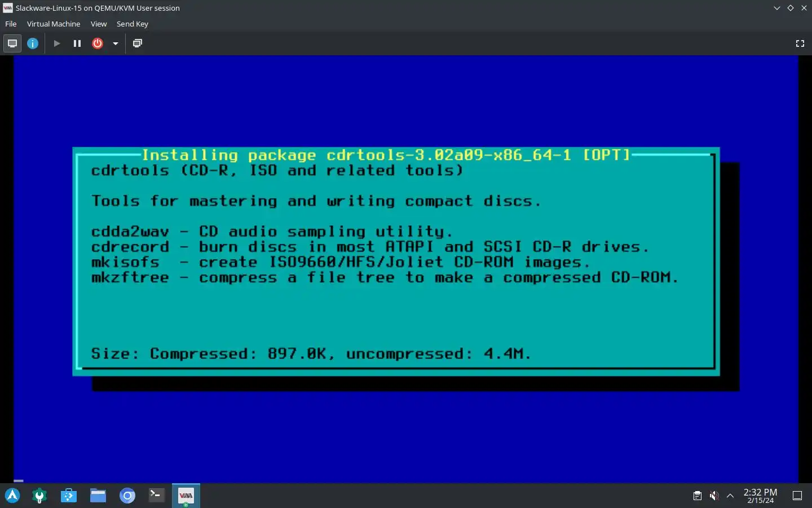812x508 pixels.
Task: Open the application launcher in taskbar
Action: (12, 496)
